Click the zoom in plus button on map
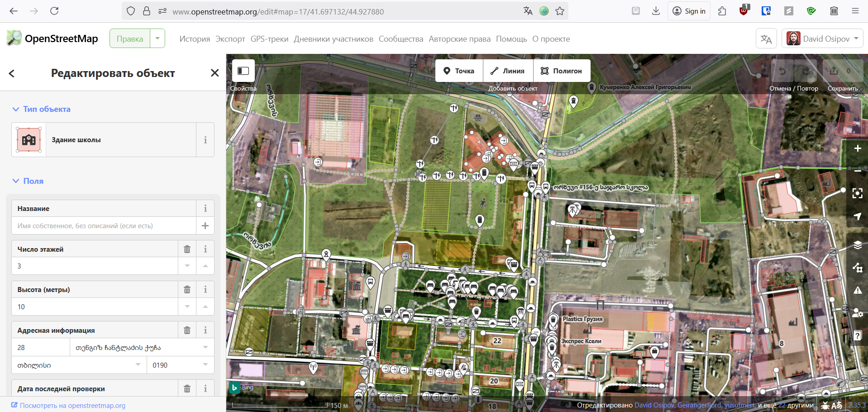This screenshot has width=868, height=412. click(x=857, y=149)
